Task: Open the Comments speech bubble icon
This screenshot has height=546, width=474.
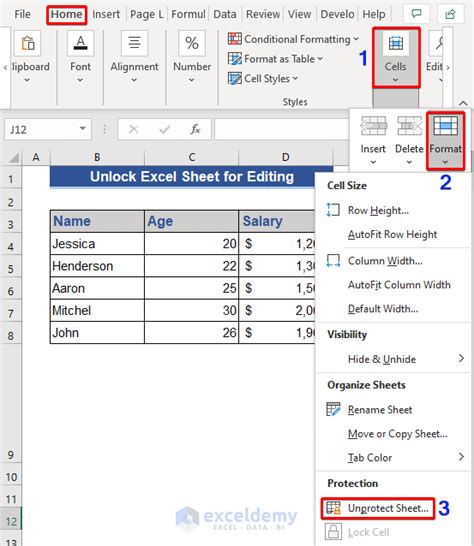Action: [x=417, y=14]
